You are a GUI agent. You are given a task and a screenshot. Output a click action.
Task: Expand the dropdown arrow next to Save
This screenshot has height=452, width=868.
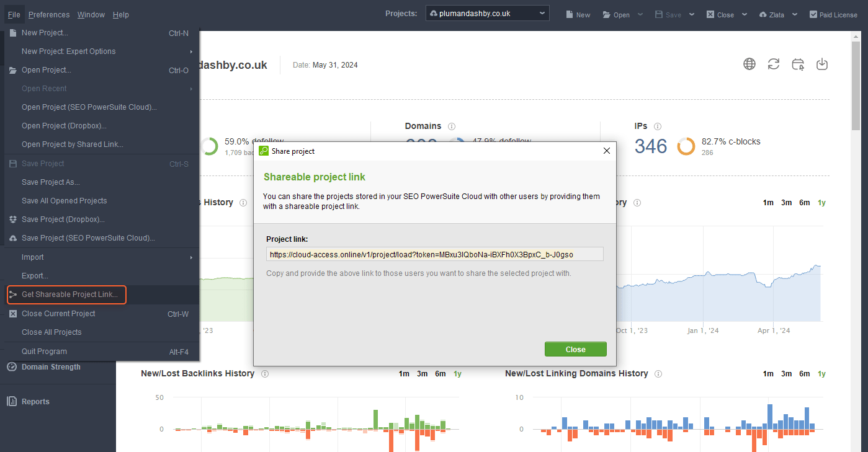point(692,14)
